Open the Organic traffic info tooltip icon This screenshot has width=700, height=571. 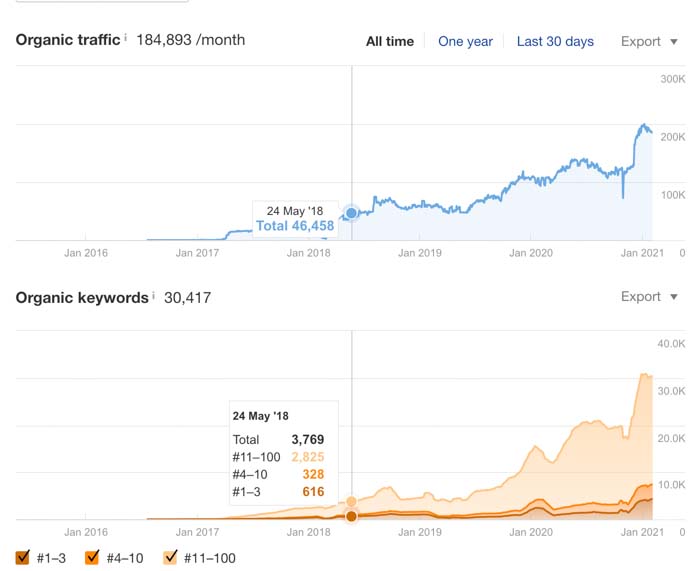125,37
